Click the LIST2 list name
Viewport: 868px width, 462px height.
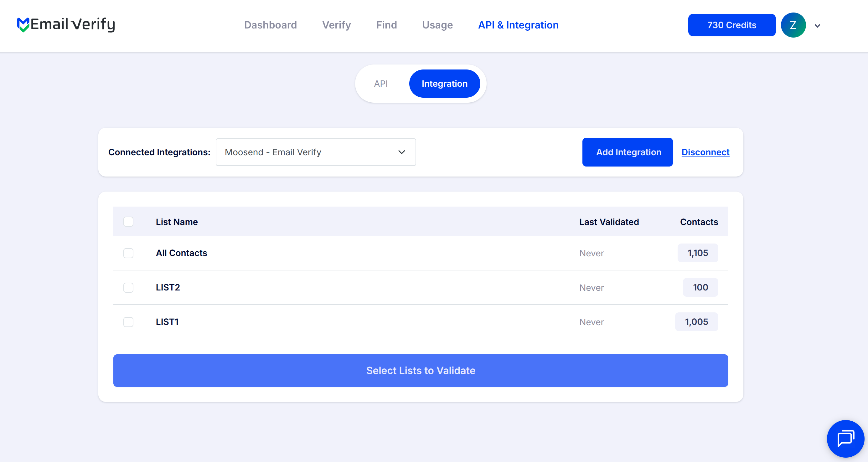(x=168, y=287)
